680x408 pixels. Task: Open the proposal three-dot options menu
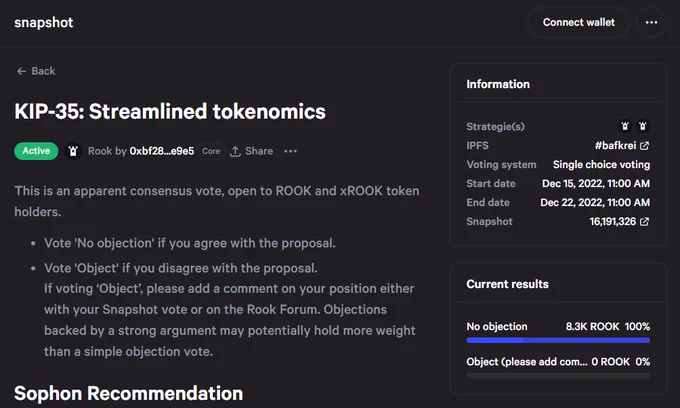(290, 151)
